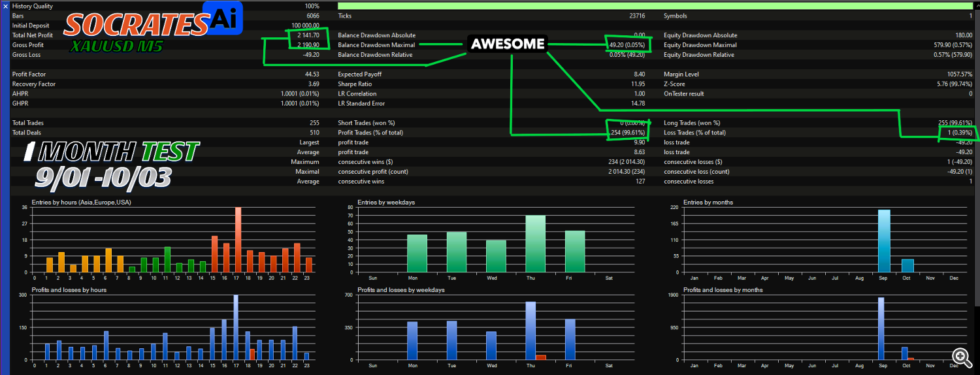Select the red Thu loss bar in weekdays chart
Viewport: 980px width, 375px height.
(541, 357)
